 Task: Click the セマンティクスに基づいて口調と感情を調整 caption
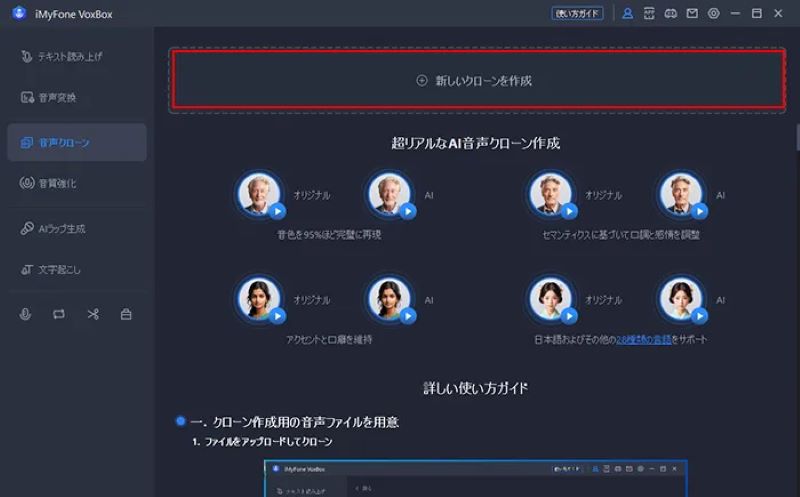[621, 235]
